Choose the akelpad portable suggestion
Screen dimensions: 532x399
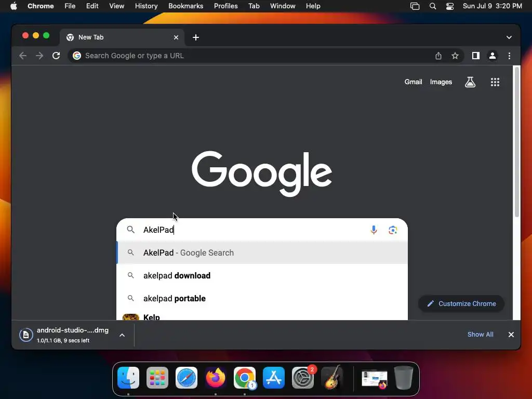tap(262, 298)
